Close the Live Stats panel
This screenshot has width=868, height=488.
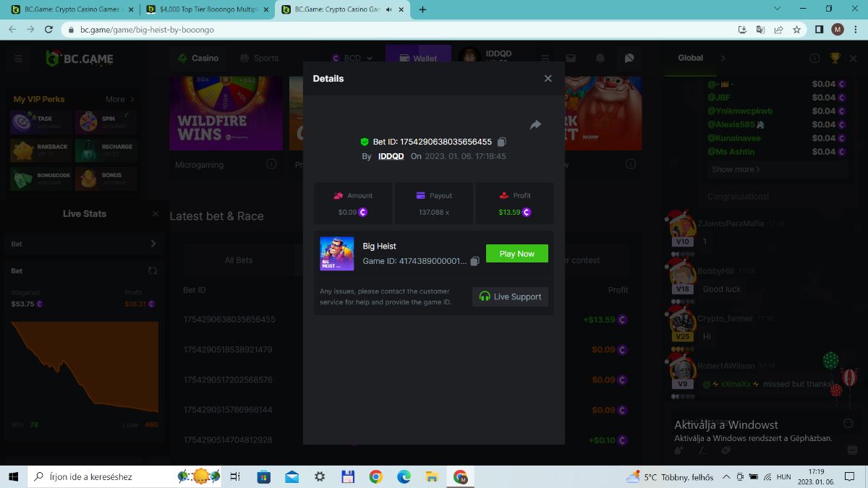[x=155, y=214]
